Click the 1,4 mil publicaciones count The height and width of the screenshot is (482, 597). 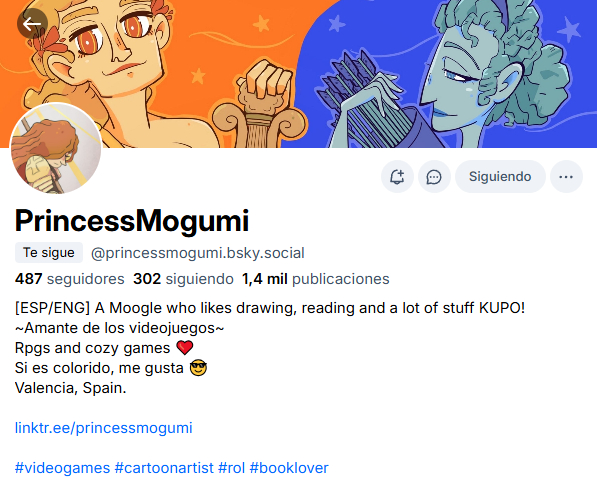coord(316,279)
